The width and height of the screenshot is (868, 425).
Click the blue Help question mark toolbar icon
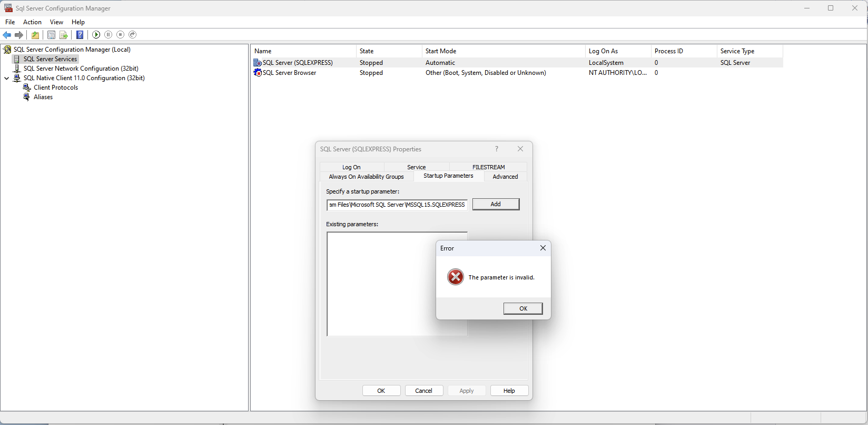click(80, 35)
